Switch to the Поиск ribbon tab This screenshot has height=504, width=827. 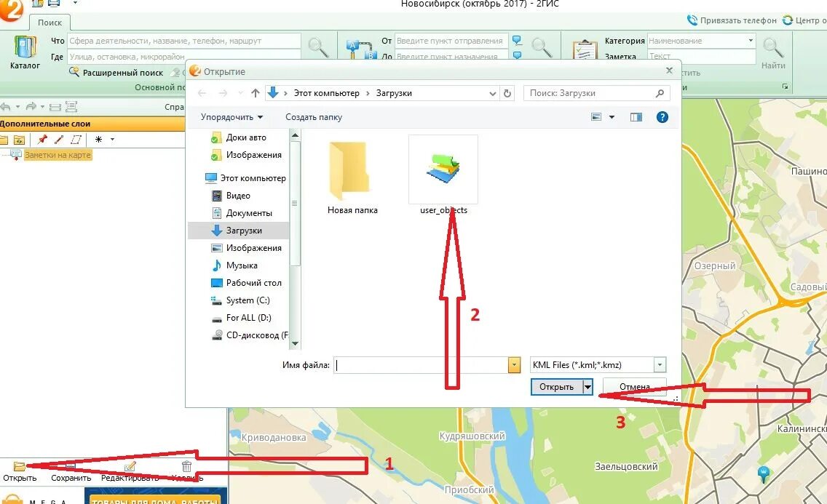50,23
